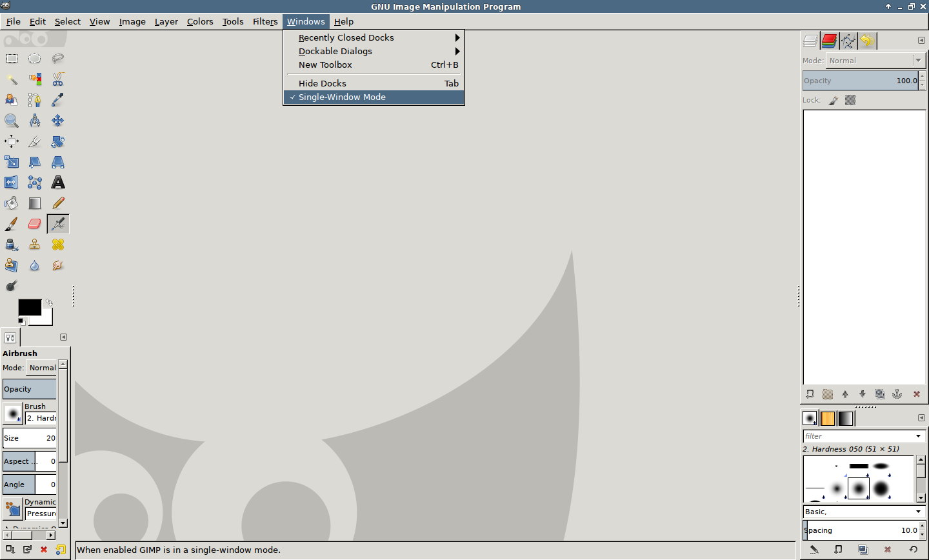Viewport: 929px width, 560px height.
Task: Activate the Heal tool
Action: click(58, 245)
